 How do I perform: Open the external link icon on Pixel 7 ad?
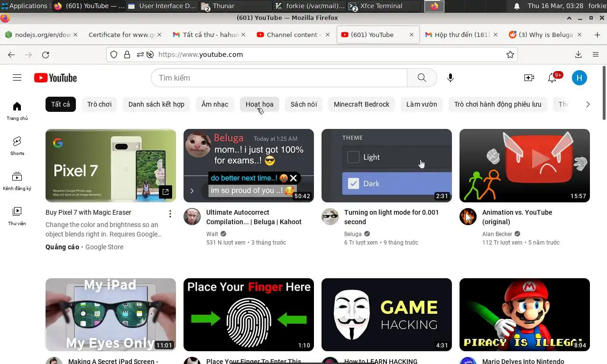[x=166, y=192]
